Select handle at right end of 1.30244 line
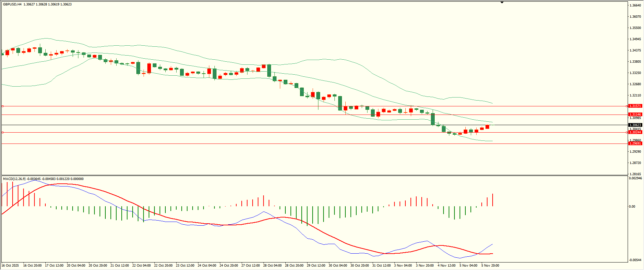Image resolution: width=644 pixels, height=270 pixels. [627, 132]
